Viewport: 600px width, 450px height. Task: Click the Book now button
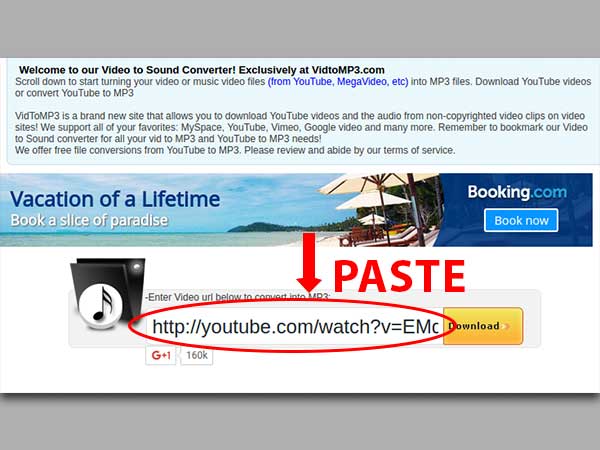click(521, 220)
